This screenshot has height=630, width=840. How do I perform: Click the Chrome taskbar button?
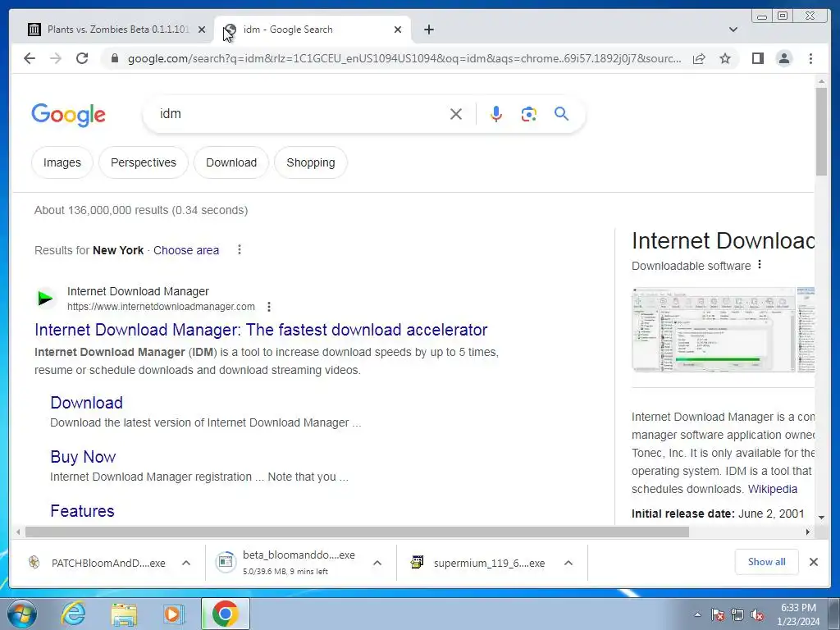pyautogui.click(x=225, y=614)
